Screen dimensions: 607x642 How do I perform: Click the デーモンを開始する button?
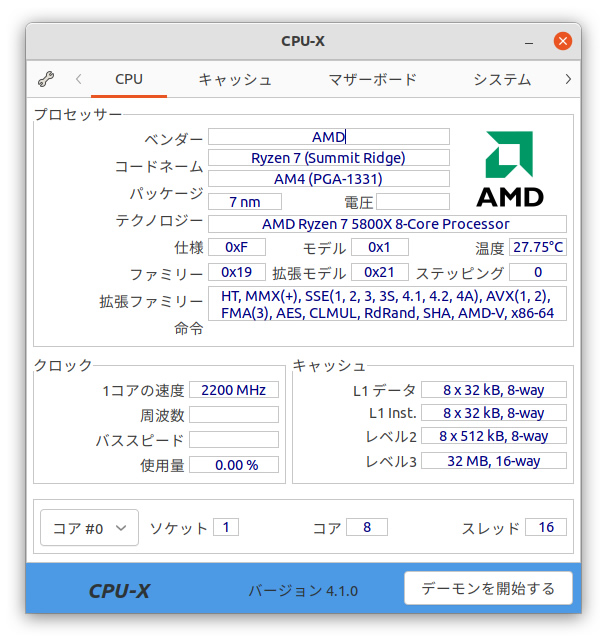pos(488,588)
